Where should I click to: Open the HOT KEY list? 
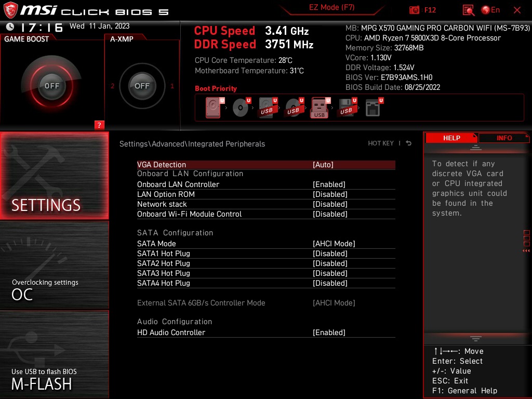pyautogui.click(x=381, y=143)
